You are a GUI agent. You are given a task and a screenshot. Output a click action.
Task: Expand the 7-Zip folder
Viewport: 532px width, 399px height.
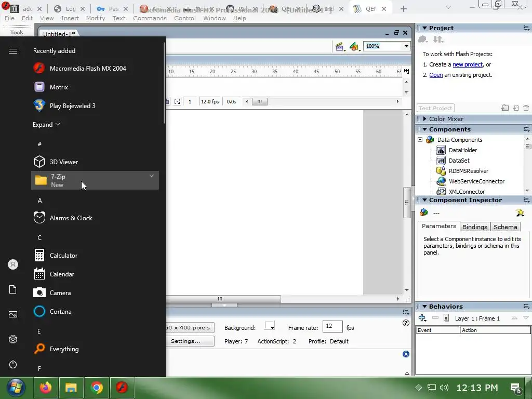[x=95, y=180]
